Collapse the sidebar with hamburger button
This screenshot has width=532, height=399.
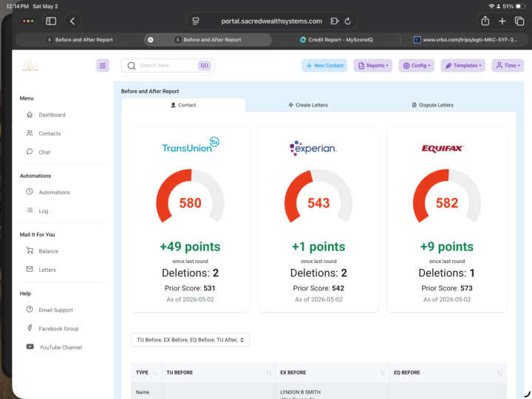[103, 66]
